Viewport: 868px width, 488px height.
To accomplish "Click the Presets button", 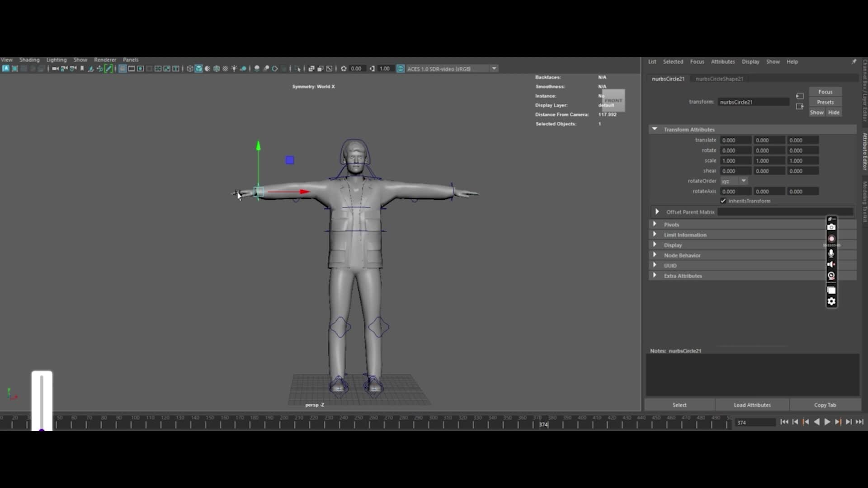I will 826,102.
